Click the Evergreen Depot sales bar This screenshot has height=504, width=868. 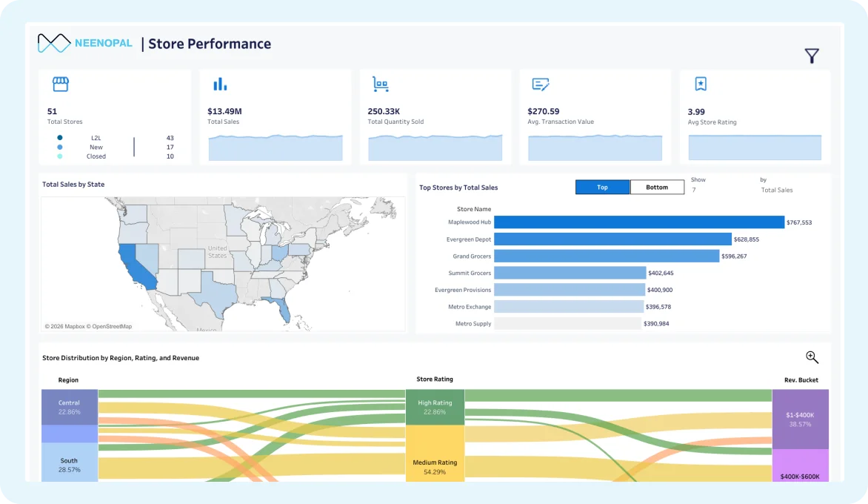click(612, 239)
